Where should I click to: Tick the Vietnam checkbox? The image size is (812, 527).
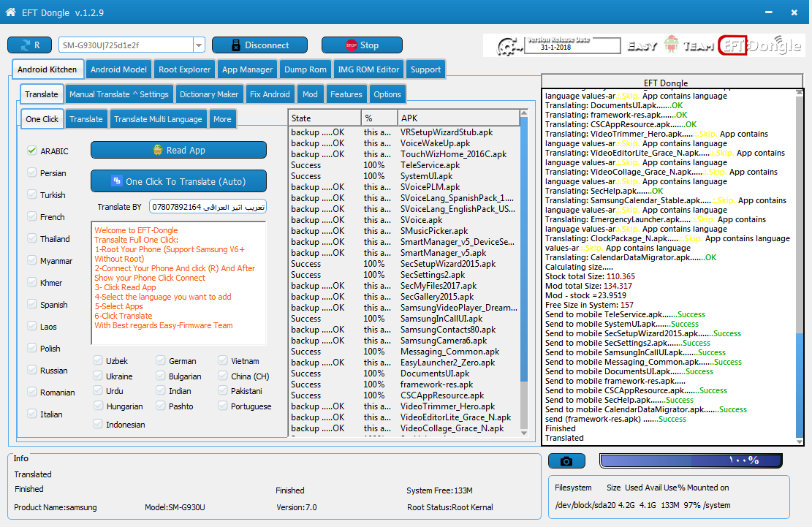tap(223, 360)
